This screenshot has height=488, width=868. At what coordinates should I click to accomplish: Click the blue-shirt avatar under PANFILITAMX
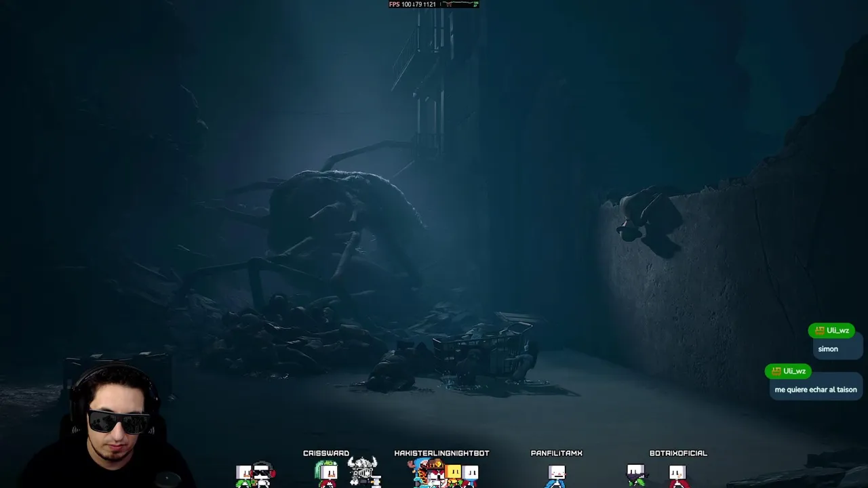(557, 476)
